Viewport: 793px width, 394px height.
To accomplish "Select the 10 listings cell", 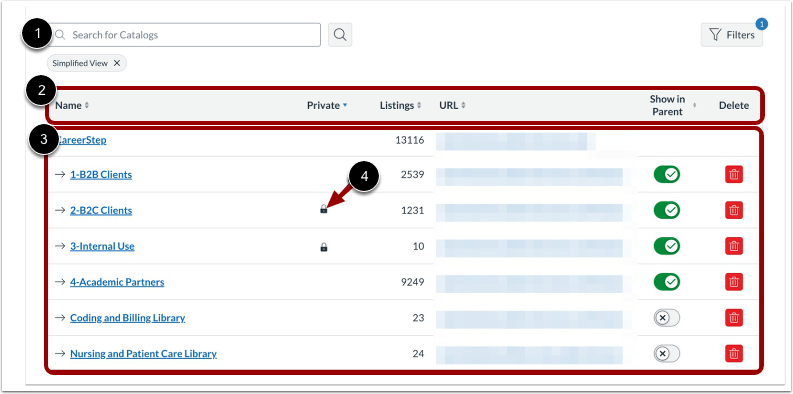I will point(418,246).
